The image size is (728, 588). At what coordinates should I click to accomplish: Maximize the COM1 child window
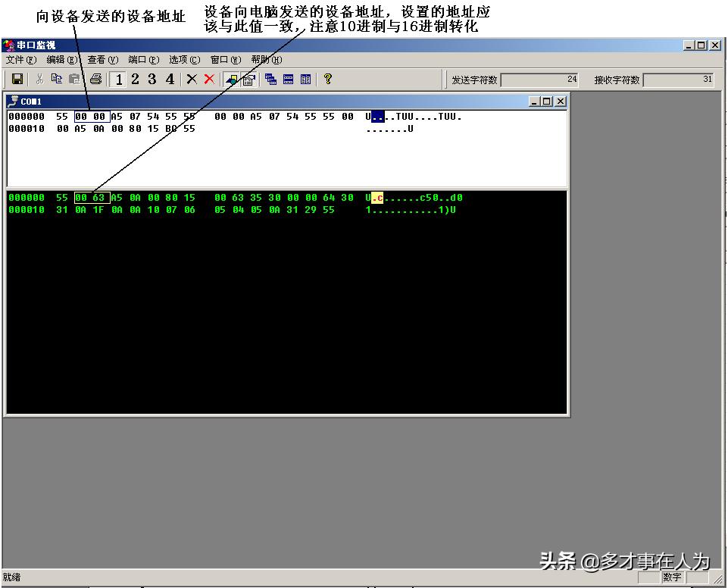[546, 102]
